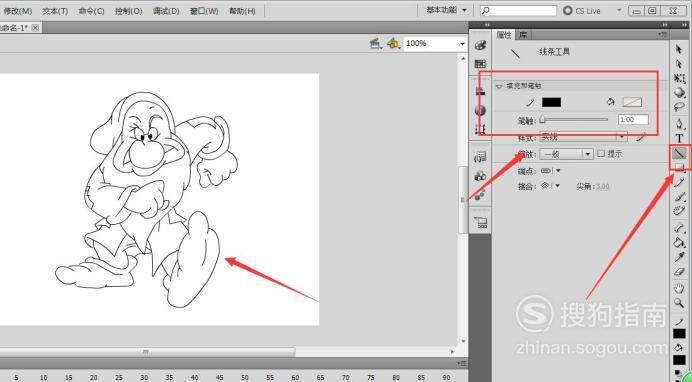692x382 pixels.
Task: Switch to the 库 library tab
Action: tap(523, 34)
